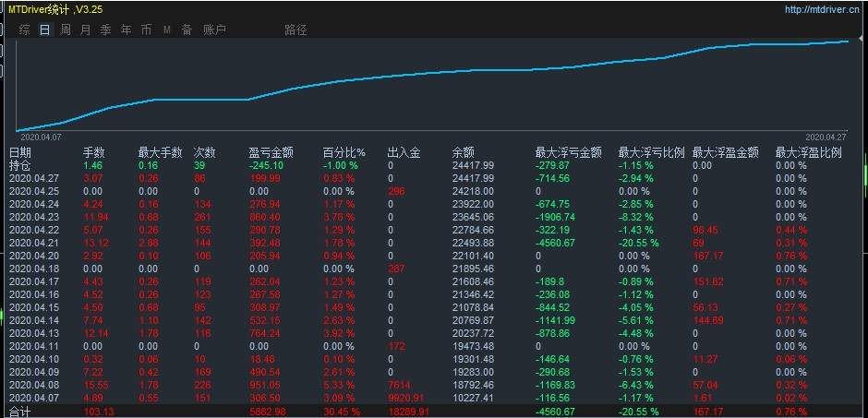The width and height of the screenshot is (868, 418).
Task: Select the 2020.04.10 date row
Action: (x=32, y=359)
